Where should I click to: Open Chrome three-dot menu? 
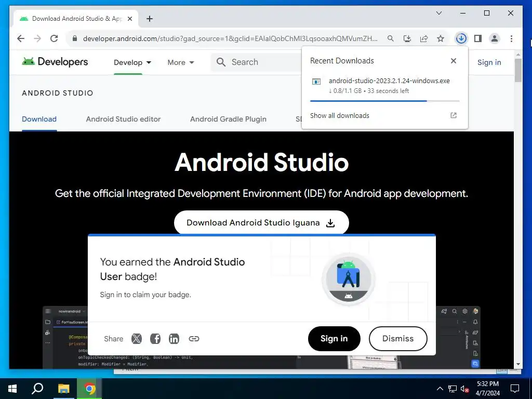pyautogui.click(x=511, y=38)
